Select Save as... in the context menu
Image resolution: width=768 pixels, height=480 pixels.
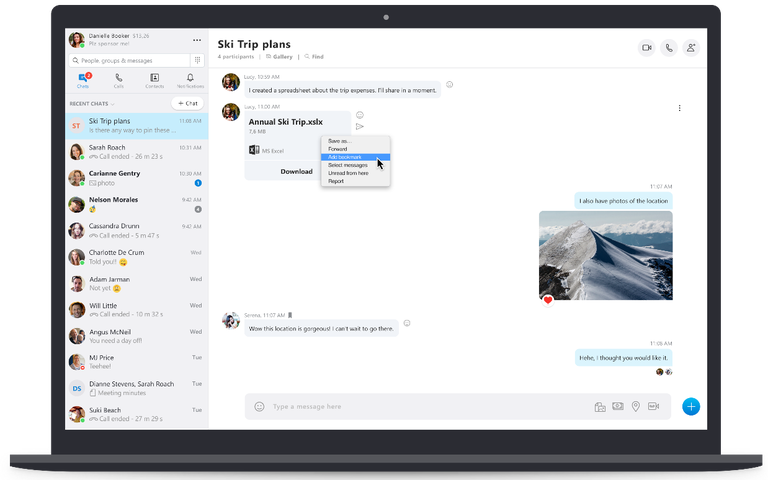point(340,141)
